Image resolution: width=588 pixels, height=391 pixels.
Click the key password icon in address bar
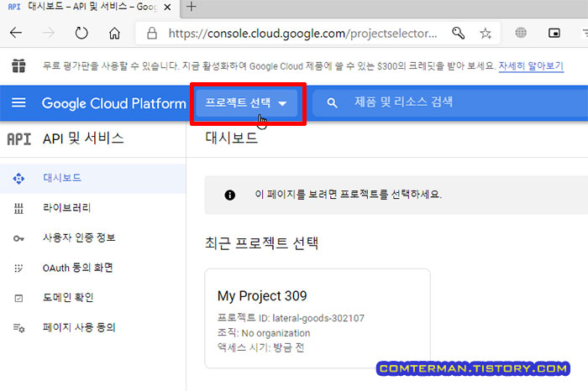458,33
